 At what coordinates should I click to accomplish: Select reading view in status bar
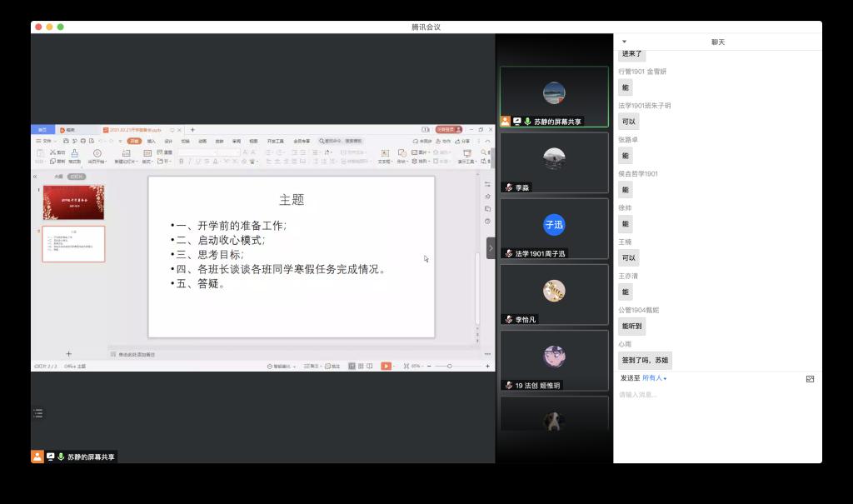click(369, 366)
